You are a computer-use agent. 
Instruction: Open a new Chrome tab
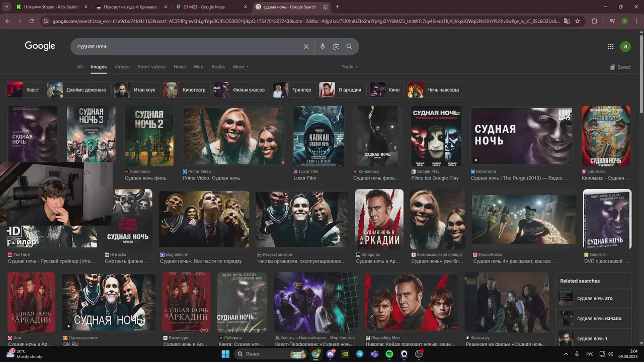337,7
